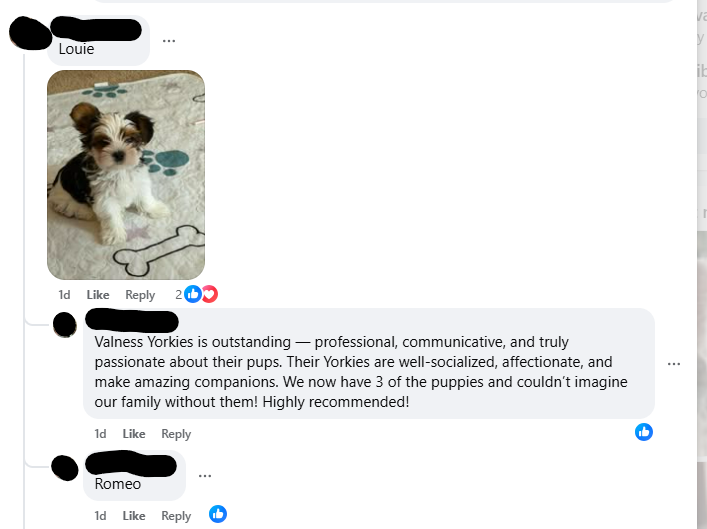Open options menu beside Romeo comment
Screen dimensions: 707x529
point(205,476)
